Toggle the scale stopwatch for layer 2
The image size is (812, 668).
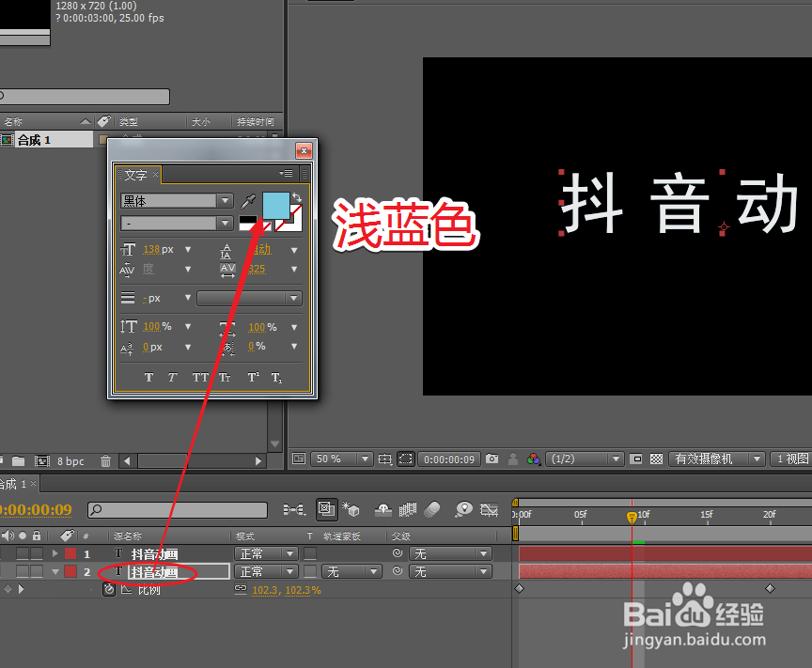[x=109, y=589]
